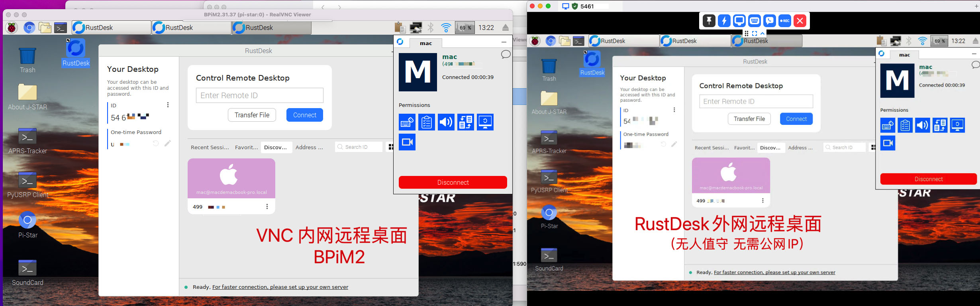Open file manager from VNC window taskbar

(x=45, y=28)
